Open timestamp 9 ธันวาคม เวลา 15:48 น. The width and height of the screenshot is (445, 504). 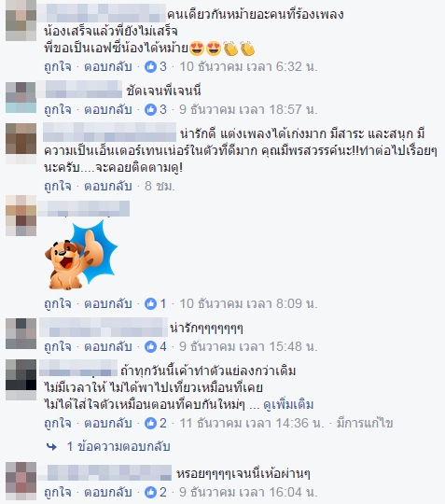pos(248,346)
